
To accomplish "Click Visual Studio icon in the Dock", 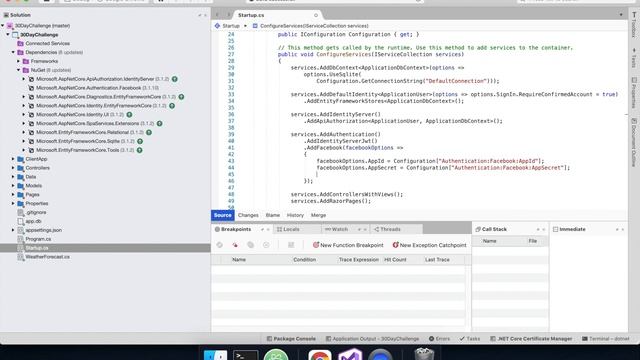I will click(350, 354).
